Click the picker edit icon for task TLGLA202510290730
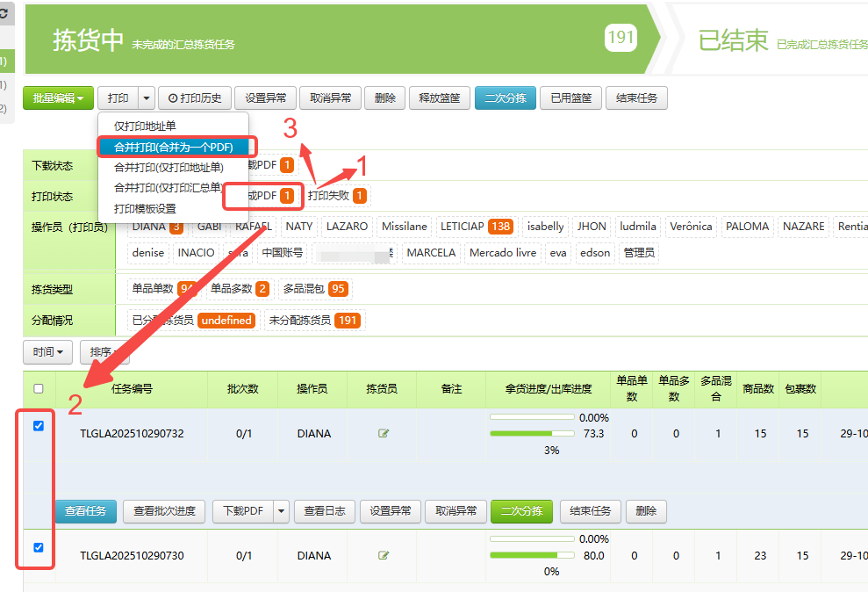This screenshot has height=592, width=868. click(x=384, y=555)
